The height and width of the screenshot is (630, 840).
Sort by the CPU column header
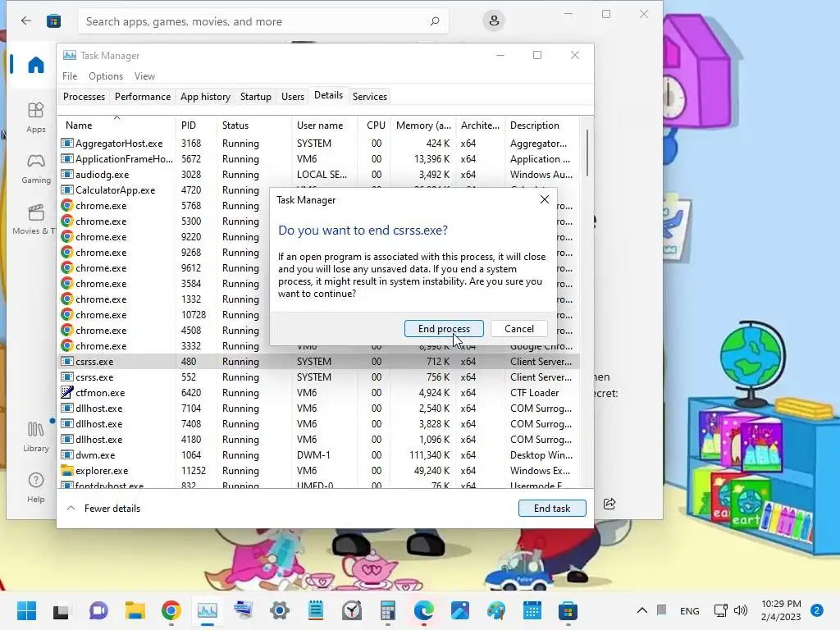click(x=376, y=125)
